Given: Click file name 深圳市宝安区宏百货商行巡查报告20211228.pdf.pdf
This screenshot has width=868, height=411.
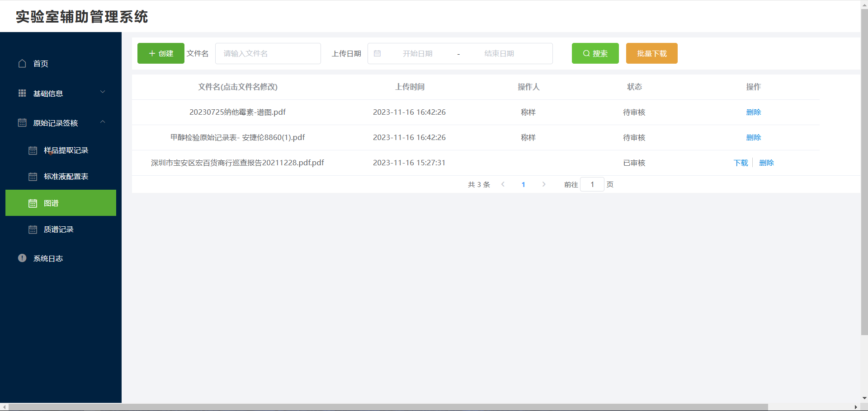Looking at the screenshot, I should click(x=237, y=163).
